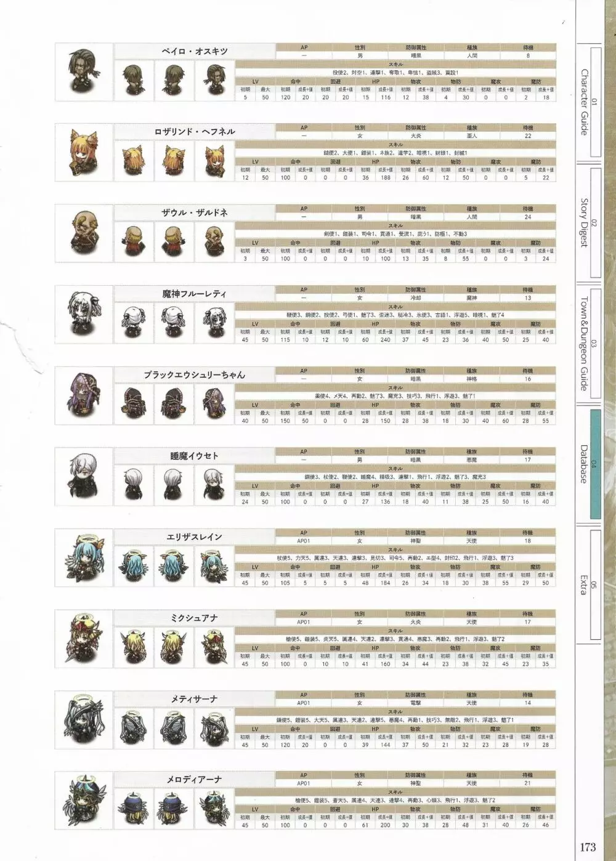
Task: Click ザウル・ザルドネ's large character portrait
Action: 84,234
